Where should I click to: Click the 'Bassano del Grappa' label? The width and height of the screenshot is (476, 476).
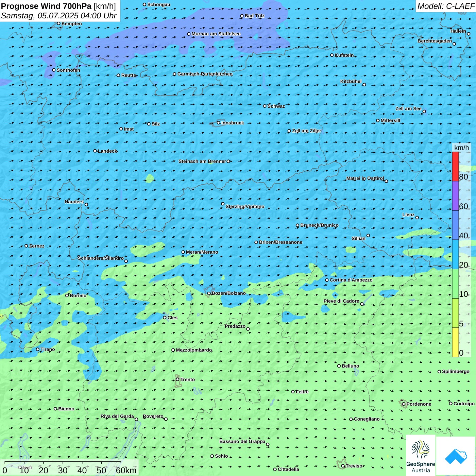242,441
